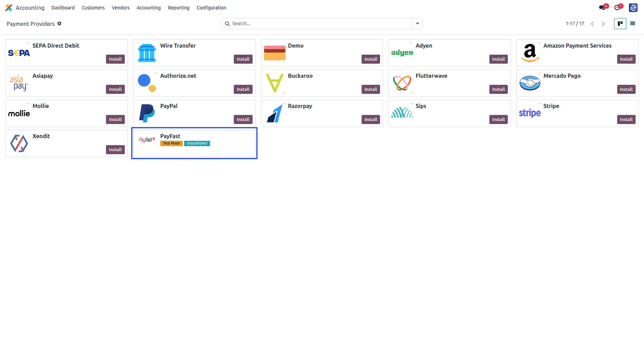Click the SEPA logo image
Screen dimensions: 644x362
pyautogui.click(x=19, y=53)
